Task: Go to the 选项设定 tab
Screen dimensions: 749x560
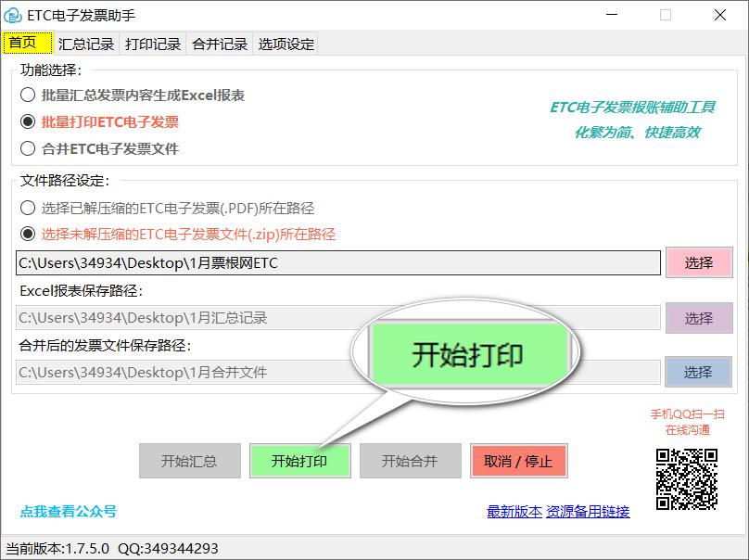Action: 286,44
